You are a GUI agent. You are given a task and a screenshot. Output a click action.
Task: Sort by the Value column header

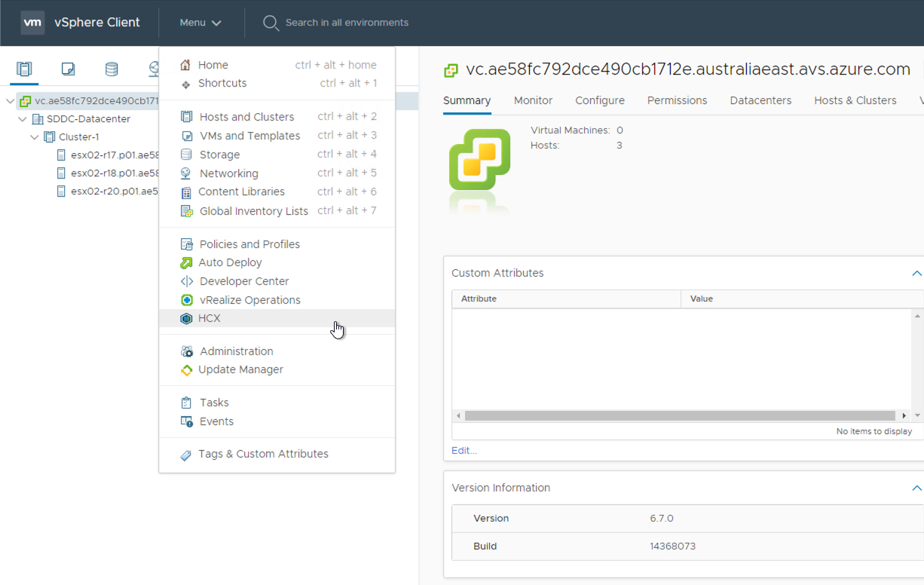pos(802,299)
